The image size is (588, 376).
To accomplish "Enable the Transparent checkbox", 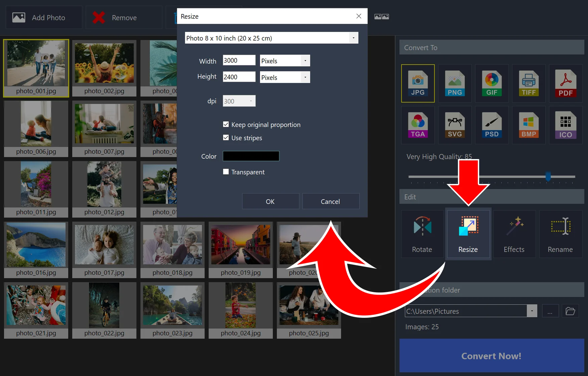I will pyautogui.click(x=226, y=172).
